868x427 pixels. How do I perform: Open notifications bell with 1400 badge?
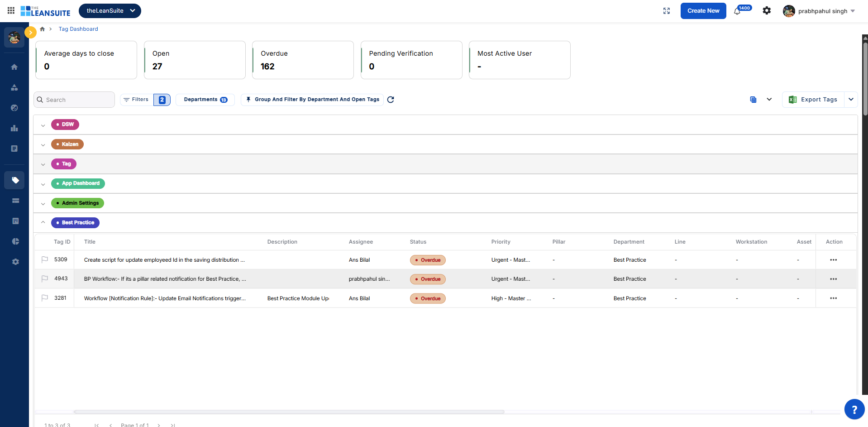737,11
